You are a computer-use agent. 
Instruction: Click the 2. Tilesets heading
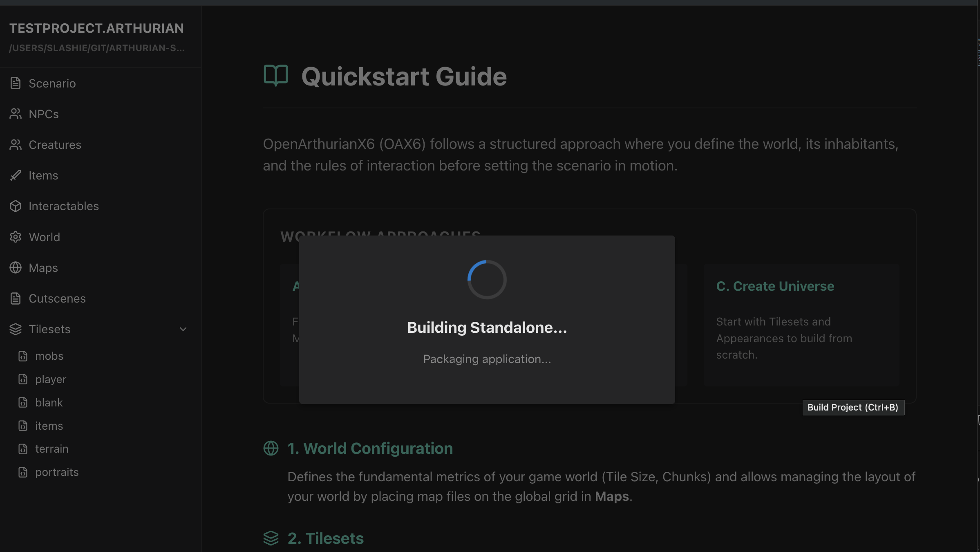[326, 538]
